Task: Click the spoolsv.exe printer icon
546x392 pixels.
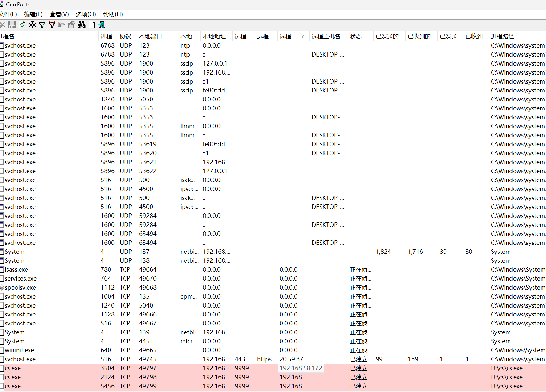Action: [2, 287]
